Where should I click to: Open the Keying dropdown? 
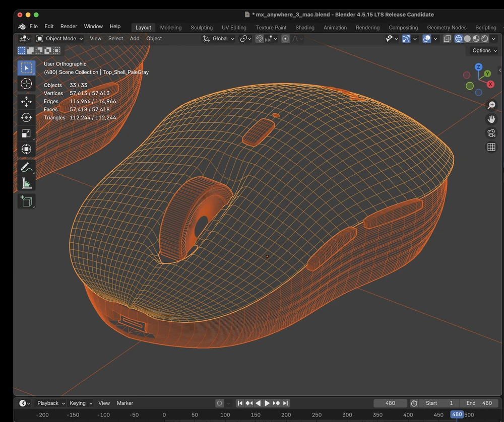[81, 403]
